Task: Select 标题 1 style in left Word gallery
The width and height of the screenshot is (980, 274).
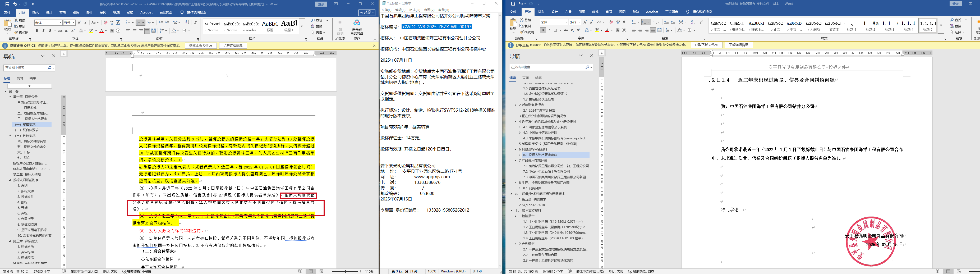Action: tap(288, 26)
